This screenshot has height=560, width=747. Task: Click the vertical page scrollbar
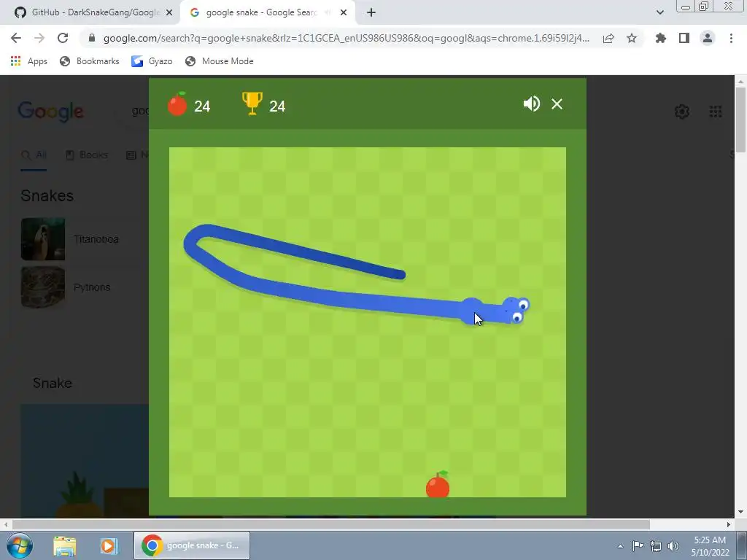741,120
